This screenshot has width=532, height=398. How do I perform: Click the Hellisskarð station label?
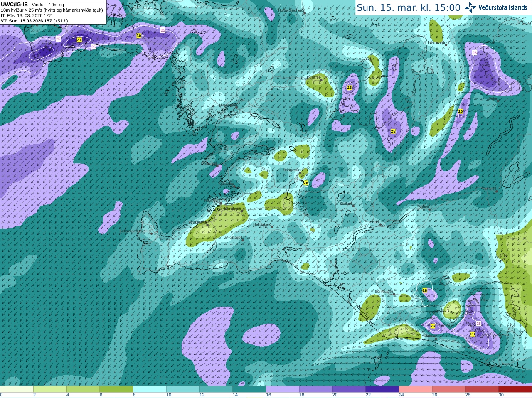(262, 224)
